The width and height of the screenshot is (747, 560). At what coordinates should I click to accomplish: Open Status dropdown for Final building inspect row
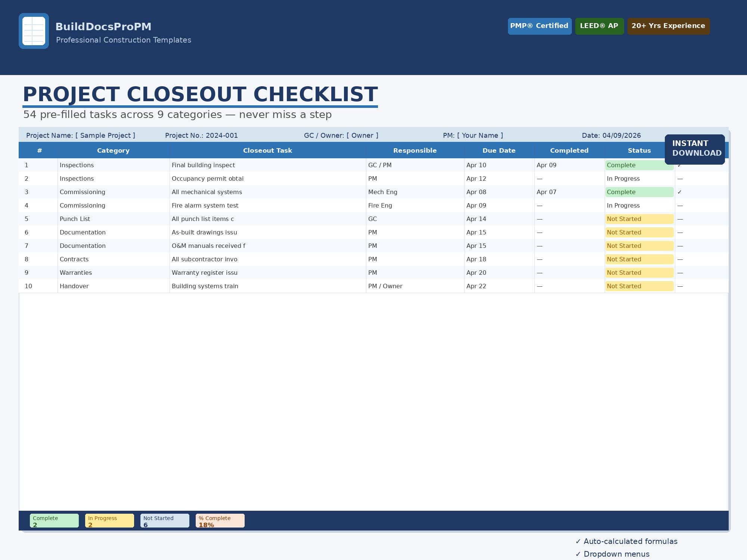639,165
